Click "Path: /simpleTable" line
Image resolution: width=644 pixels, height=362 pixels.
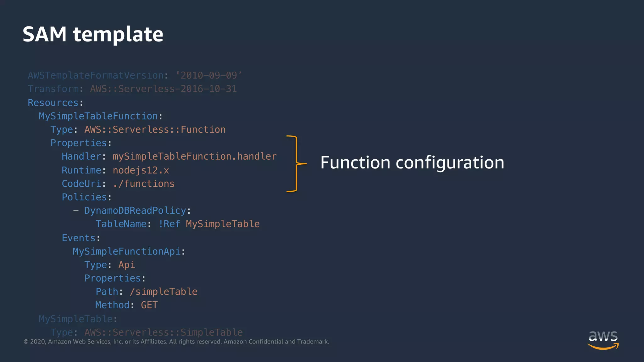pyautogui.click(x=147, y=292)
